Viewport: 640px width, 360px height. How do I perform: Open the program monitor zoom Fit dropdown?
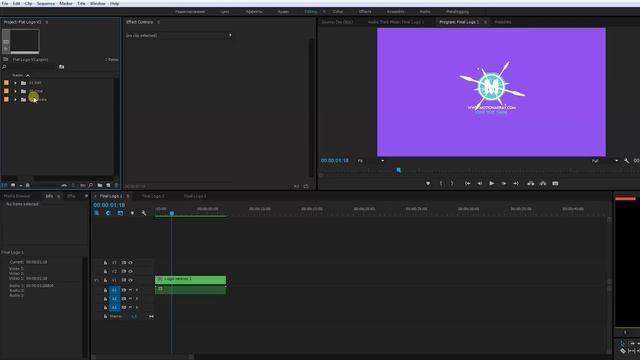[371, 161]
